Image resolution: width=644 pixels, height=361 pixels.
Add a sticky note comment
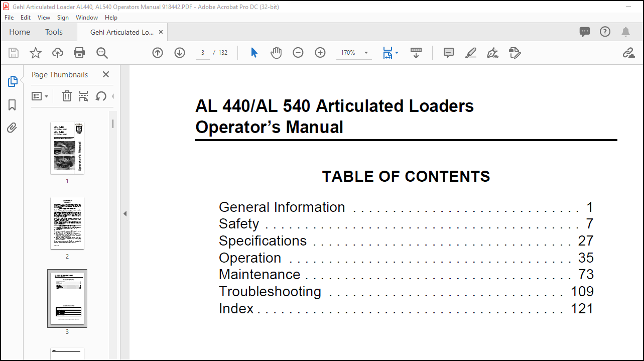(449, 53)
